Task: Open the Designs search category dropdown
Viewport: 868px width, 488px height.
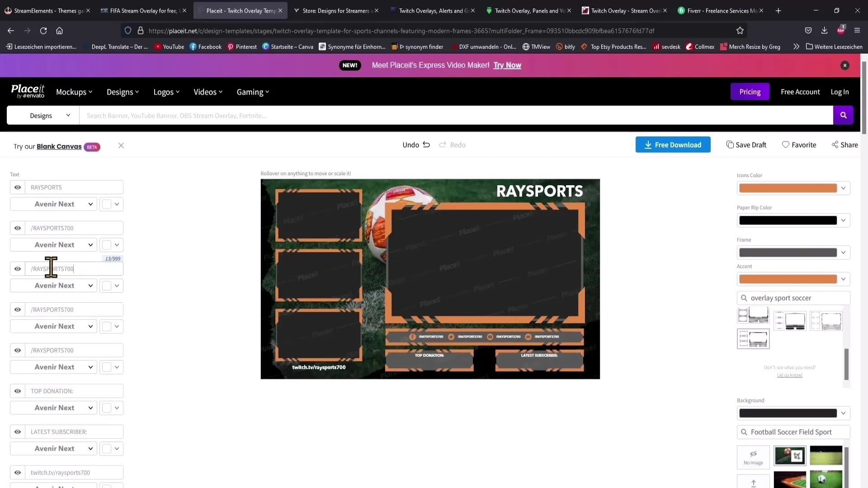Action: pyautogui.click(x=43, y=115)
